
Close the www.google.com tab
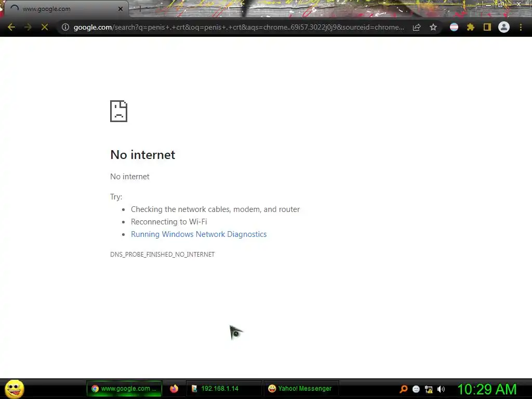click(121, 9)
